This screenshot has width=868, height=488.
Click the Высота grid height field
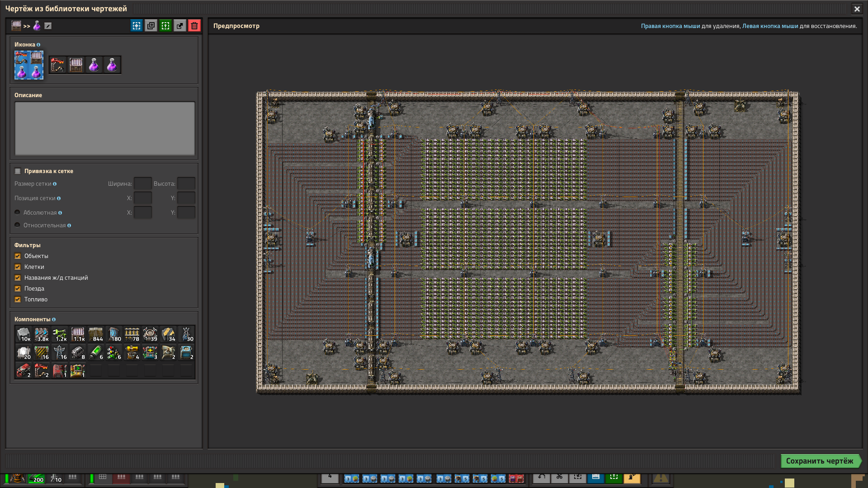point(186,184)
